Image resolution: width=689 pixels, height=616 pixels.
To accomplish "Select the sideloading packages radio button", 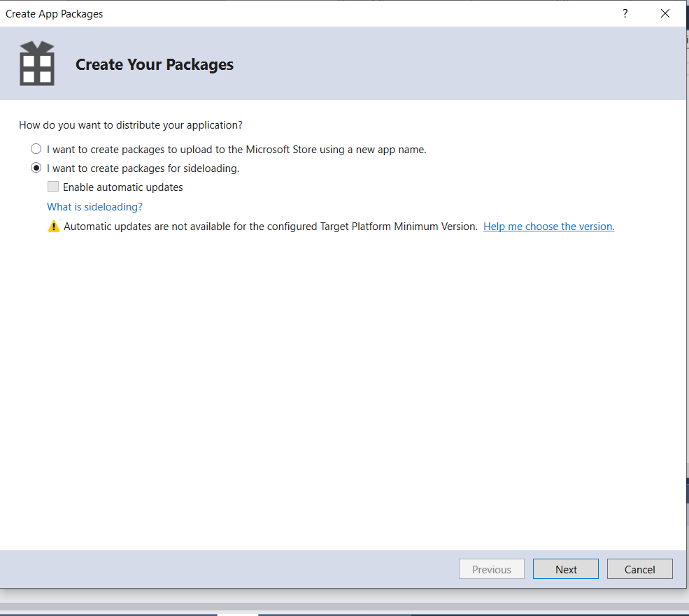I will (36, 168).
